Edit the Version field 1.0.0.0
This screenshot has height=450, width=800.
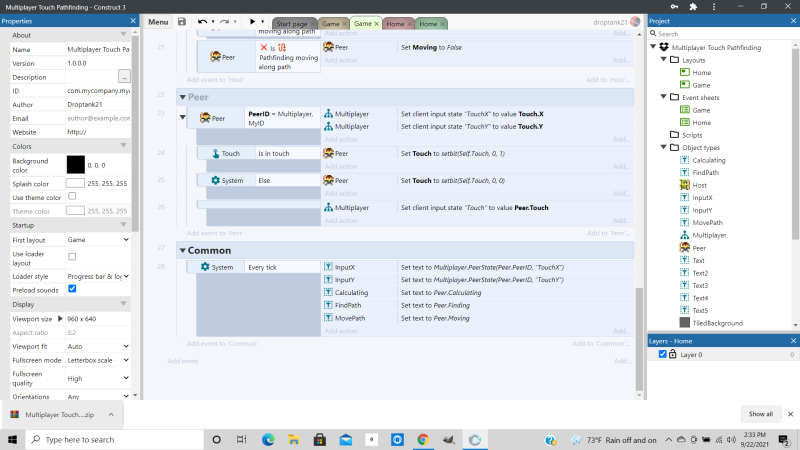[x=98, y=63]
